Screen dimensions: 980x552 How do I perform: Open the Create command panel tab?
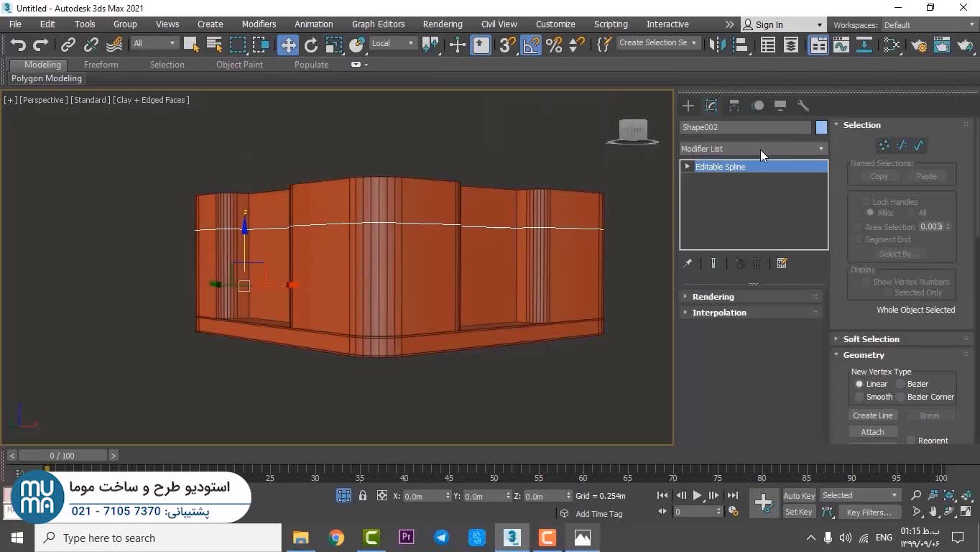(688, 106)
